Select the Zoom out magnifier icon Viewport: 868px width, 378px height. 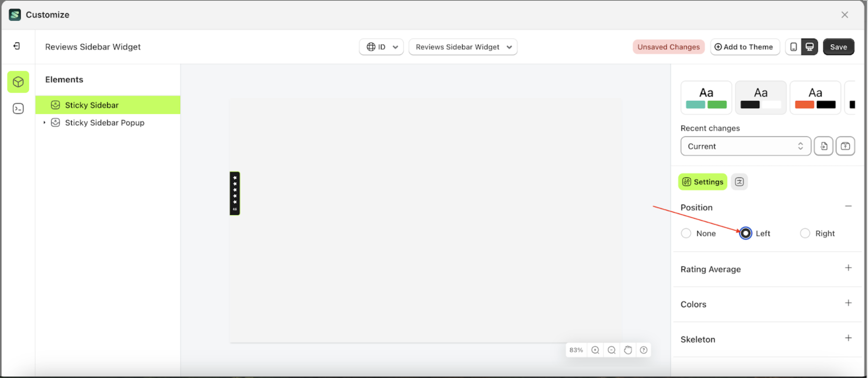click(x=611, y=350)
